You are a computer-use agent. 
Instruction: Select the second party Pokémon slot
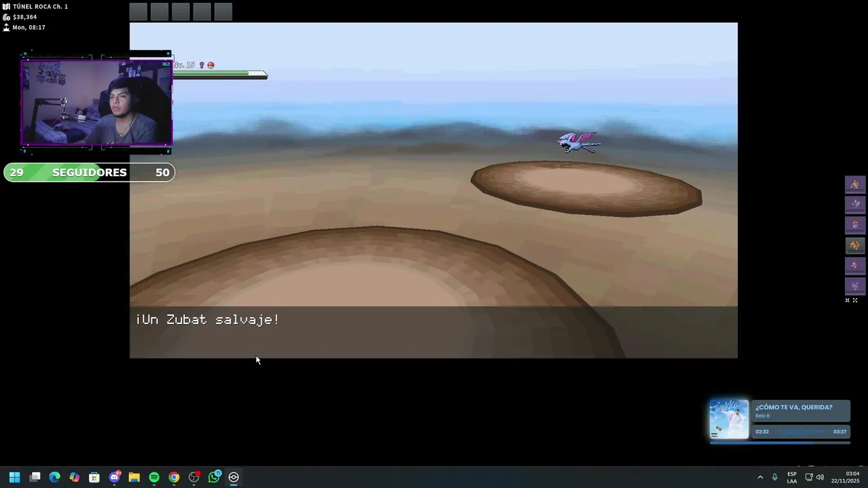pos(854,205)
